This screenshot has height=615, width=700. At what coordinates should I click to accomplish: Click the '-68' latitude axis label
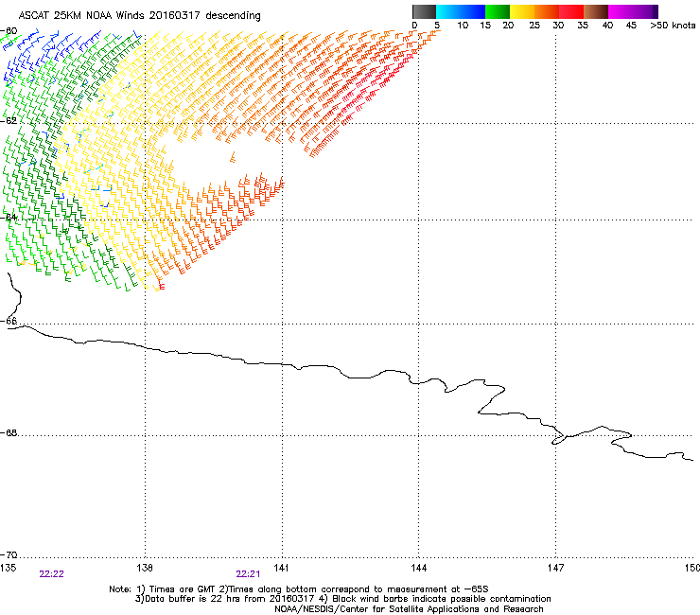click(x=9, y=432)
